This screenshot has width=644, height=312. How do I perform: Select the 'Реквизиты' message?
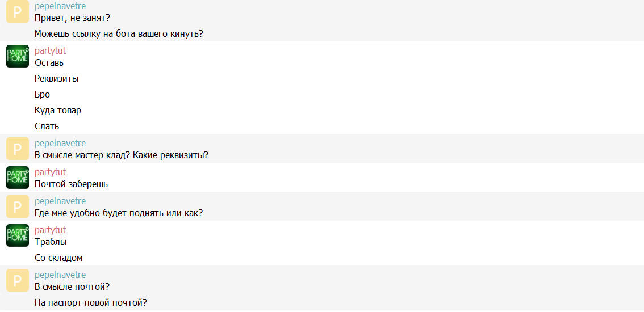coord(57,79)
